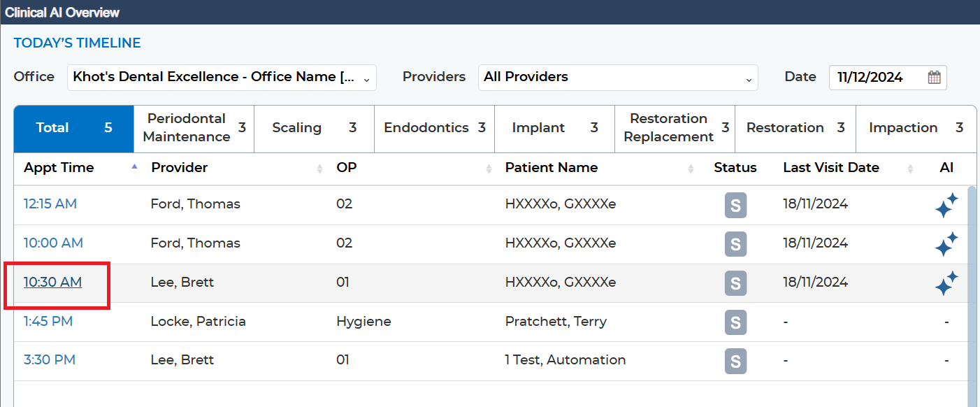Open AI sparkle icon for 10:30 AM appointment

[x=946, y=283]
